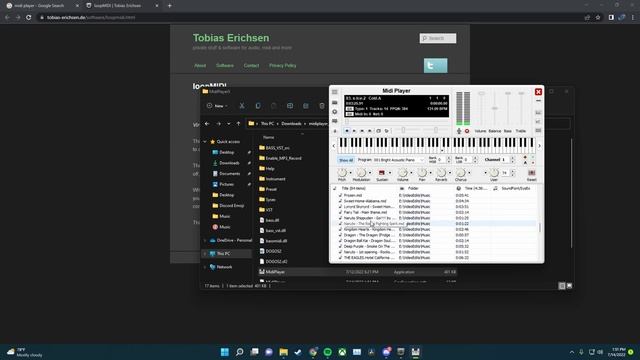Click File Explorer up-directory arrow
640x360 pixels.
pyautogui.click(x=238, y=124)
